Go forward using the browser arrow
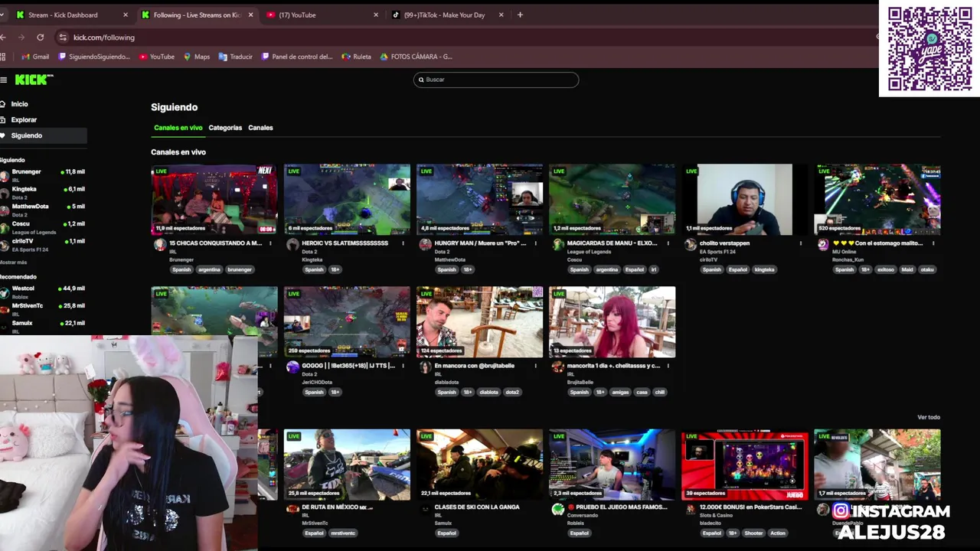Viewport: 980px width, 551px height. pyautogui.click(x=21, y=37)
